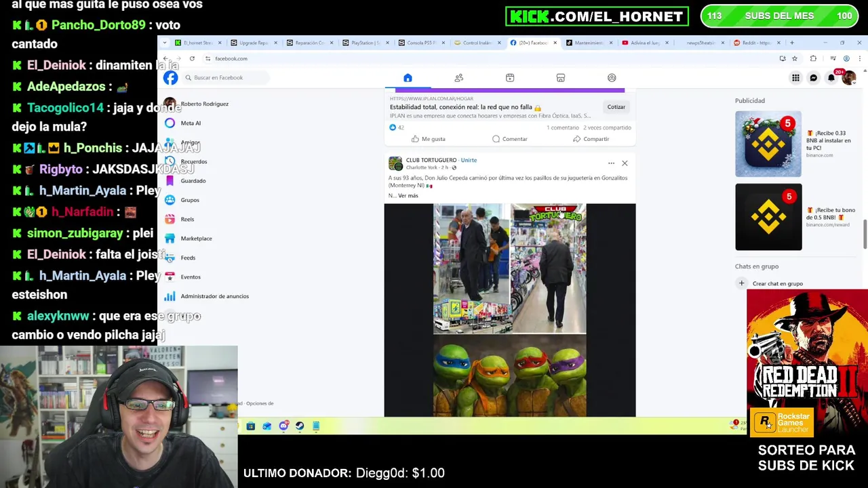Screen dimensions: 868x488
Task: Click Unirte to join CLUB TORTUGUERO
Action: point(469,160)
